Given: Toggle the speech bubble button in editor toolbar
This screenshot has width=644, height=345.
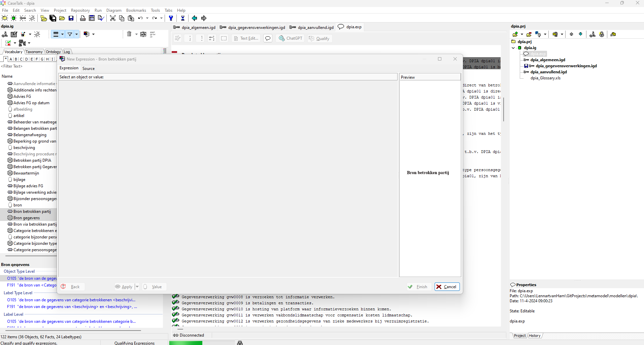Looking at the screenshot, I should click(x=268, y=38).
